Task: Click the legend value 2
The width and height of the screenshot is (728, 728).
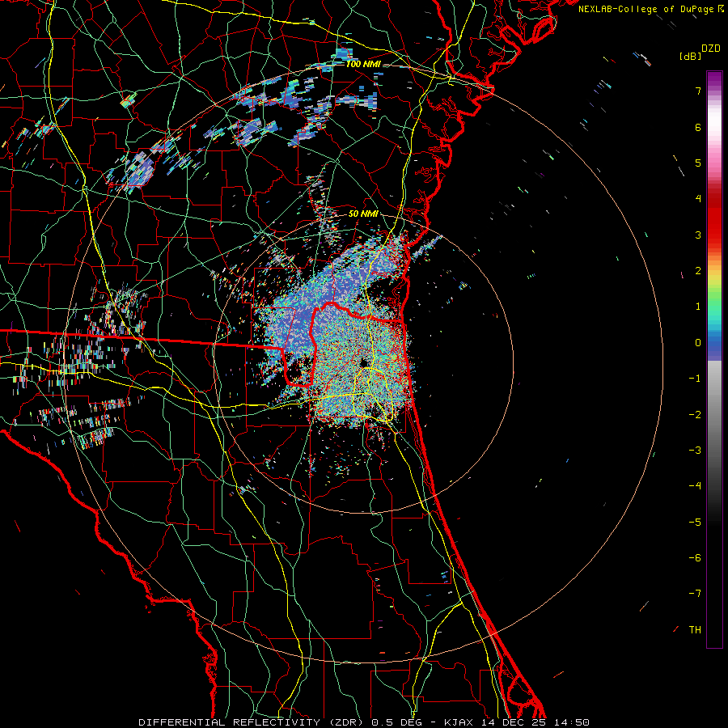Action: [x=698, y=271]
